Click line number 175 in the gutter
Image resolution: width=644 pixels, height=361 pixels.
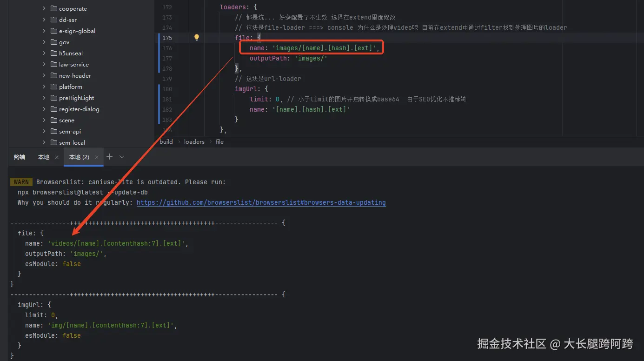167,38
